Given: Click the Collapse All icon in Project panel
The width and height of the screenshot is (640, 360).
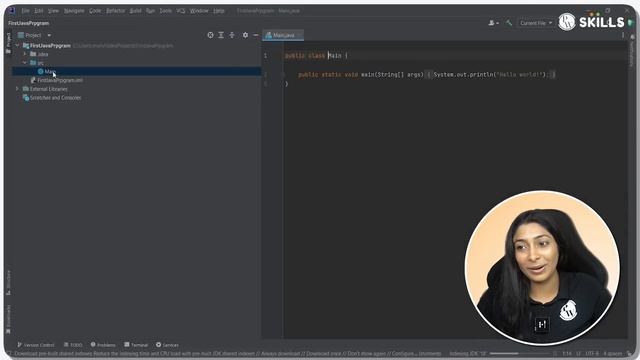Looking at the screenshot, I should 232,35.
